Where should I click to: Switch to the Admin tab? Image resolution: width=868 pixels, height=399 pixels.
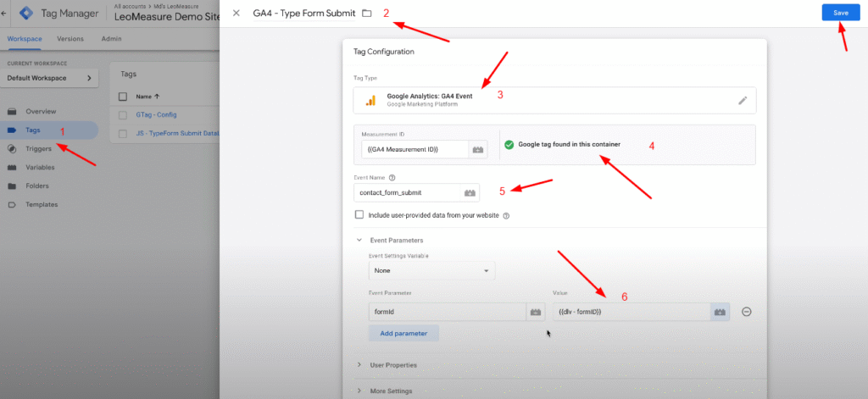(x=111, y=39)
